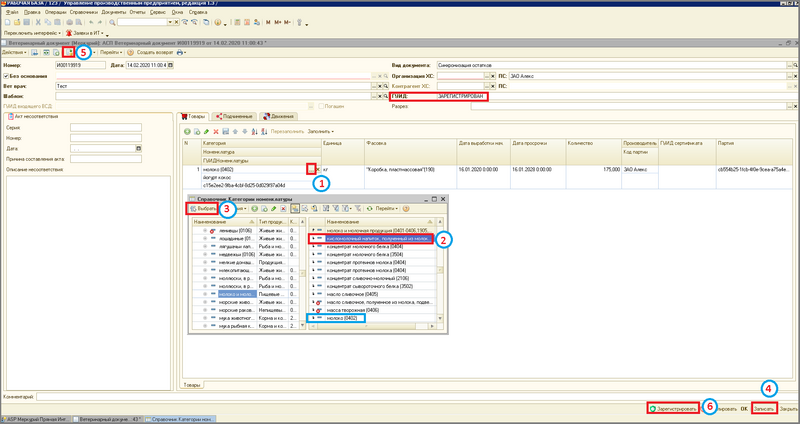Expand the медведьи tree node in Справочник
Image resolution: width=800 pixels, height=424 pixels.
tap(205, 254)
